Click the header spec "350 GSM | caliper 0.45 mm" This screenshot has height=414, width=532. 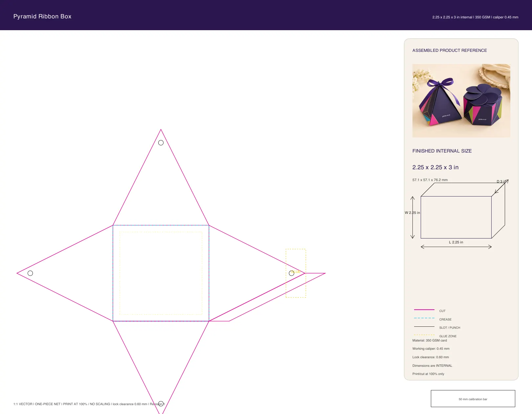(x=497, y=17)
